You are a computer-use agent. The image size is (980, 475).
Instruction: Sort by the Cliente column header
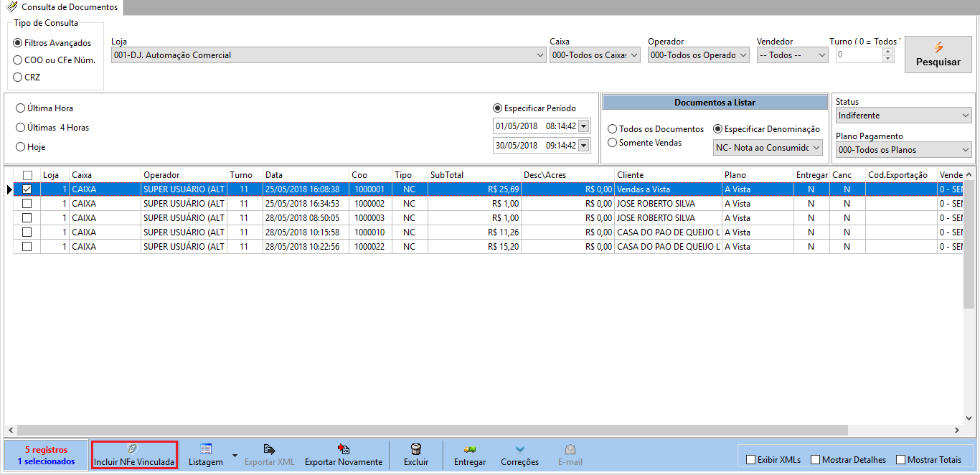pyautogui.click(x=667, y=175)
